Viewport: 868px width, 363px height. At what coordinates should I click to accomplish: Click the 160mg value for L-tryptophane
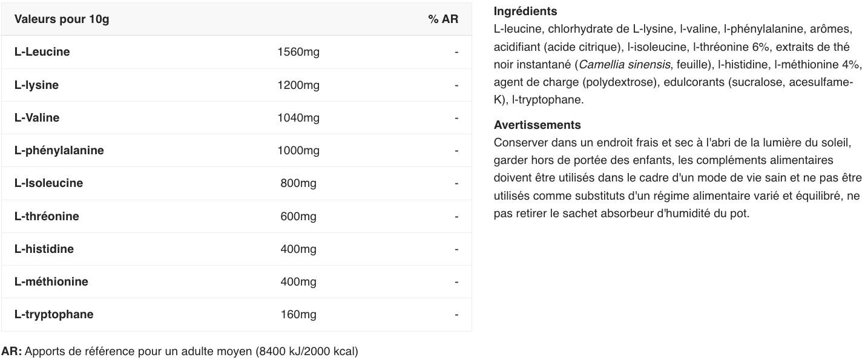pyautogui.click(x=298, y=315)
